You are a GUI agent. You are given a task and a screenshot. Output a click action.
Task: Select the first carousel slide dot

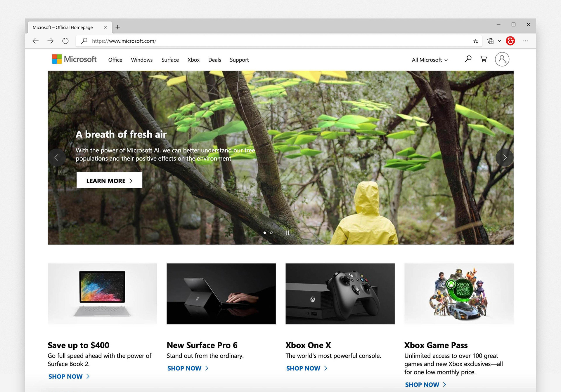[x=265, y=233]
